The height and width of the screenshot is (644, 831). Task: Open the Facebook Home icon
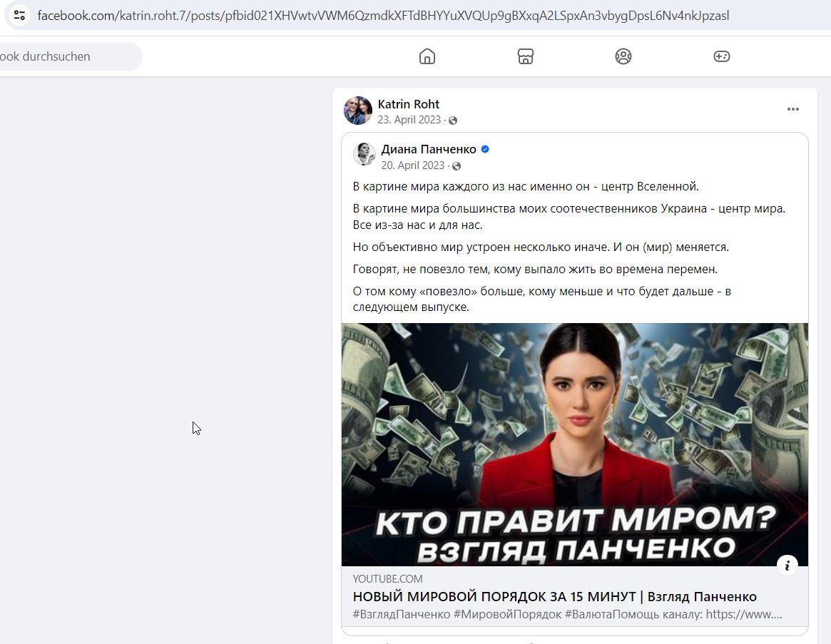click(427, 56)
